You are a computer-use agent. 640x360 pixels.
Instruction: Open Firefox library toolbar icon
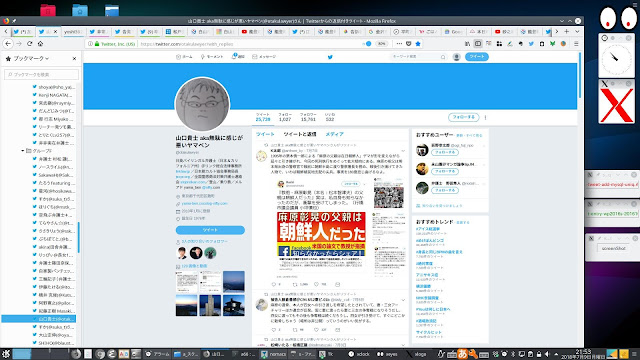tap(467, 44)
